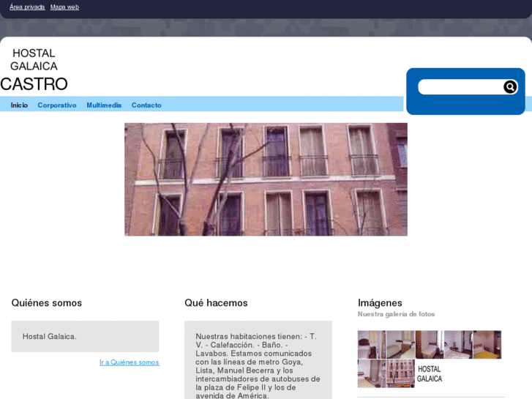
Task: Open the fourth gallery thumbnail in the top row
Action: (458, 345)
